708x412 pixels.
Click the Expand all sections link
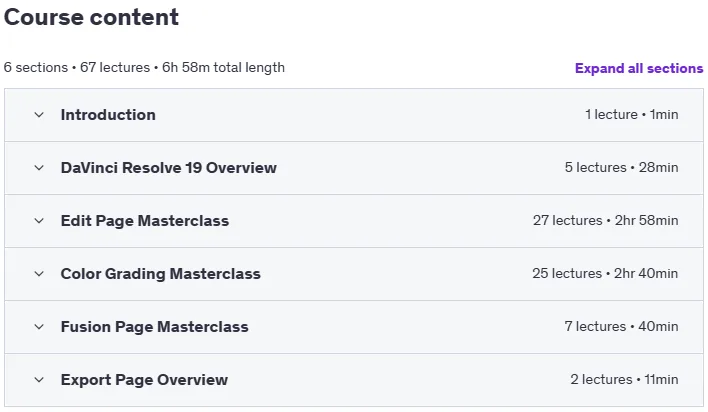[x=639, y=68]
